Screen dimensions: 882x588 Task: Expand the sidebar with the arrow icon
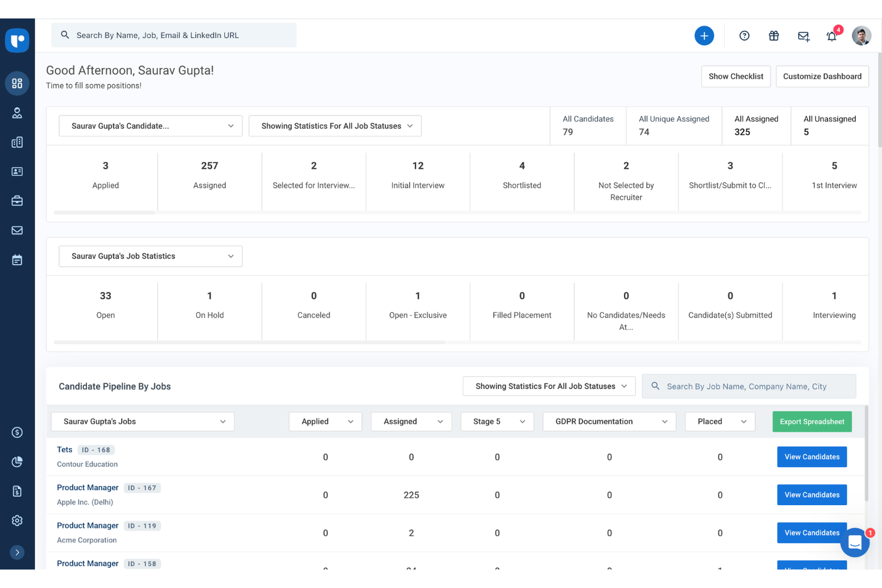[x=17, y=552]
